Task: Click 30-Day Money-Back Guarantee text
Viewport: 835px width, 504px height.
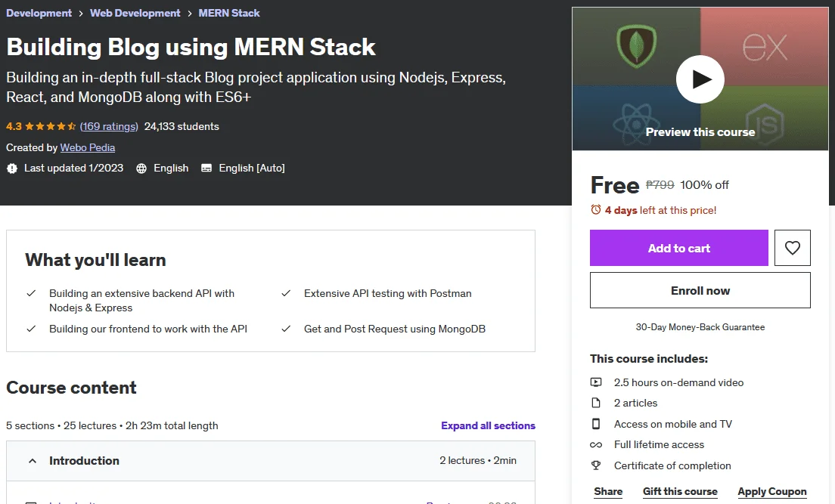Action: 700,326
